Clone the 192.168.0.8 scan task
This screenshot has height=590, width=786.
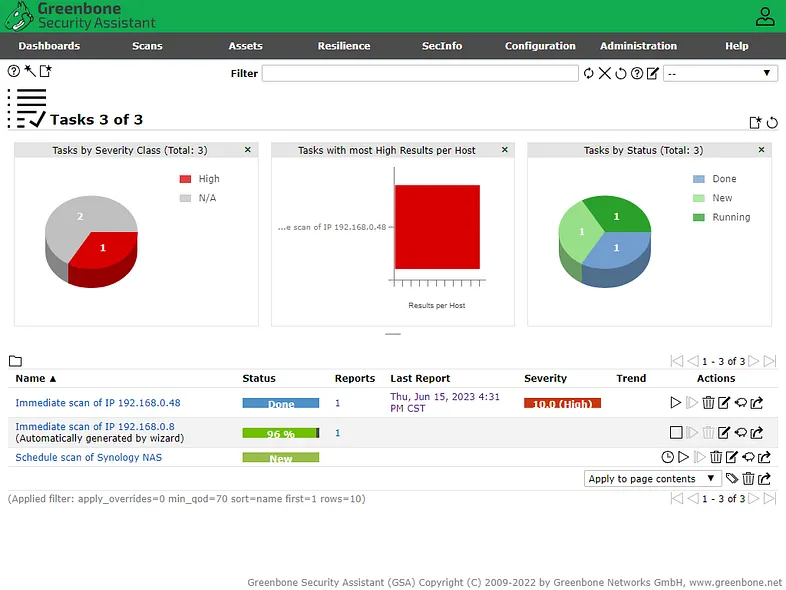point(740,432)
